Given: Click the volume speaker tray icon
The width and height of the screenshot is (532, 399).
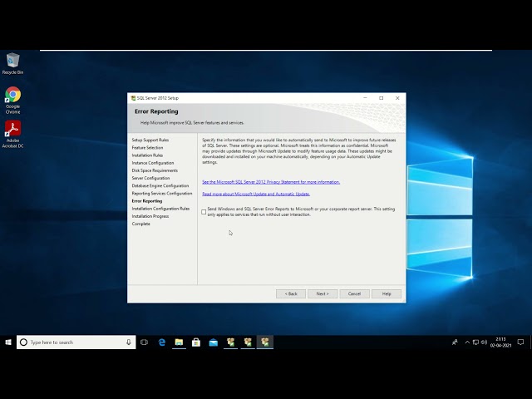Looking at the screenshot, I should point(484,342).
